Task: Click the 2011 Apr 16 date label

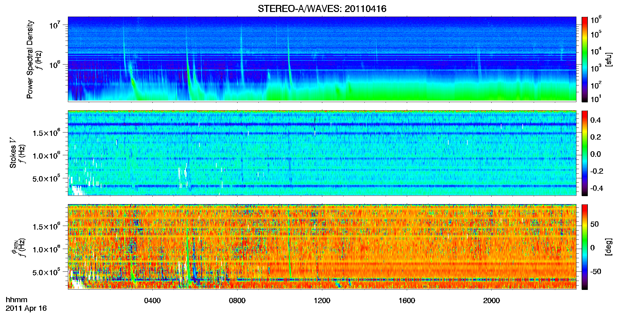Action: 26,308
